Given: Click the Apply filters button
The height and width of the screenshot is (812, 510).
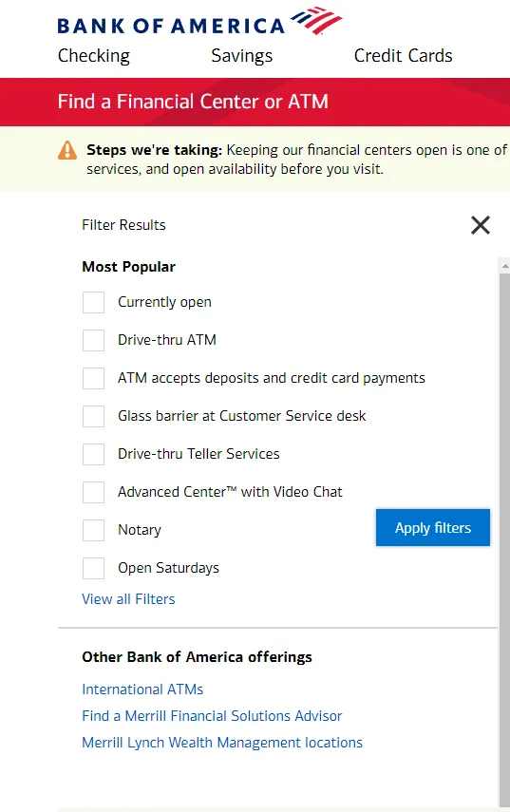Looking at the screenshot, I should point(433,528).
